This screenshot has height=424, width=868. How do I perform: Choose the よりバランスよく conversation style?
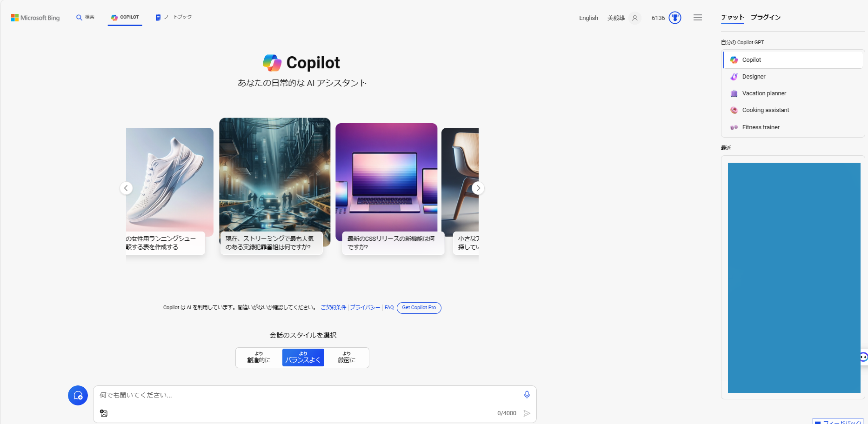(303, 358)
